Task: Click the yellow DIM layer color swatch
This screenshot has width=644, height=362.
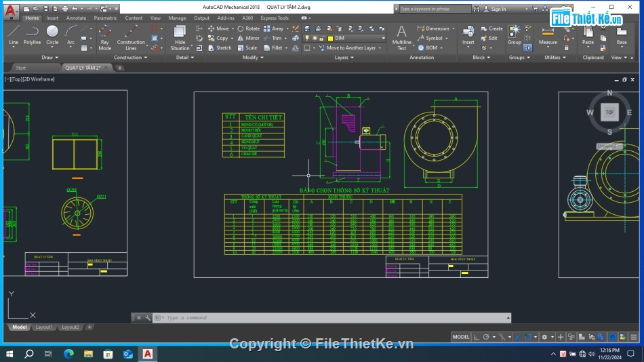Action: click(330, 38)
